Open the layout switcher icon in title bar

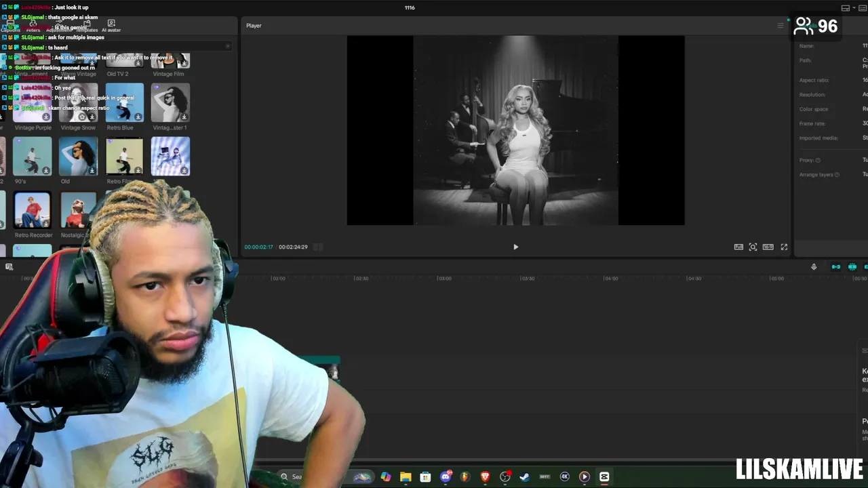(846, 8)
